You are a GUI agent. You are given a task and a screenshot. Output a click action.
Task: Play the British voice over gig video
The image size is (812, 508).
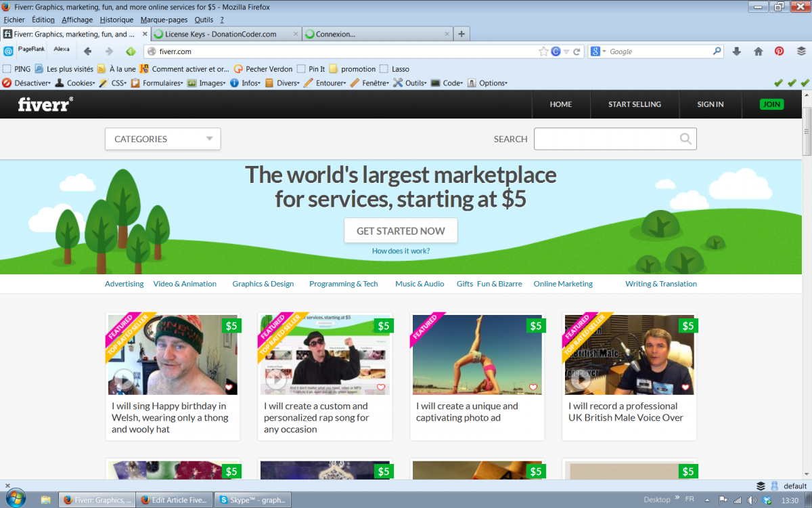tap(580, 380)
